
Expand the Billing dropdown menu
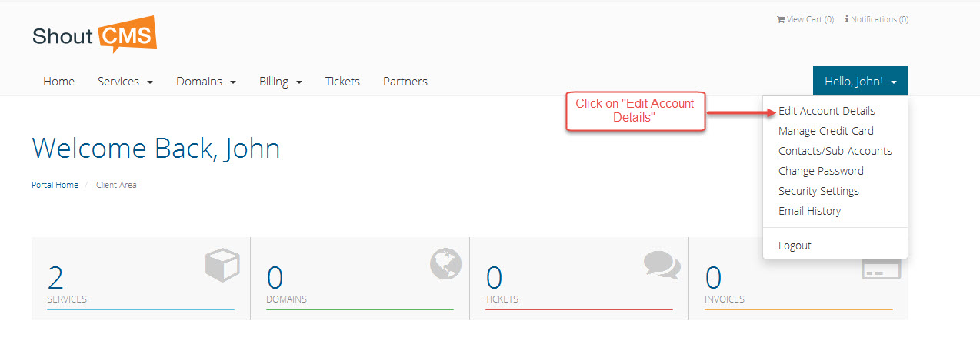click(280, 82)
